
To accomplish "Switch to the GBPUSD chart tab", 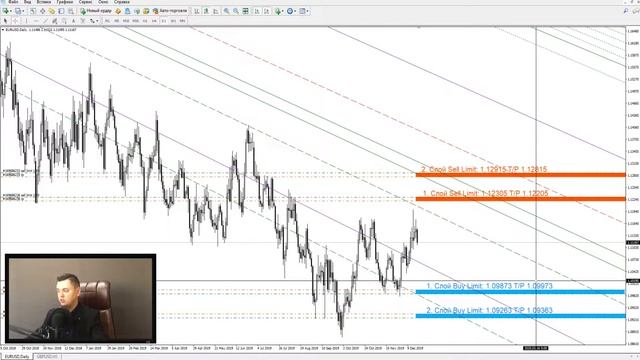I will (47, 357).
